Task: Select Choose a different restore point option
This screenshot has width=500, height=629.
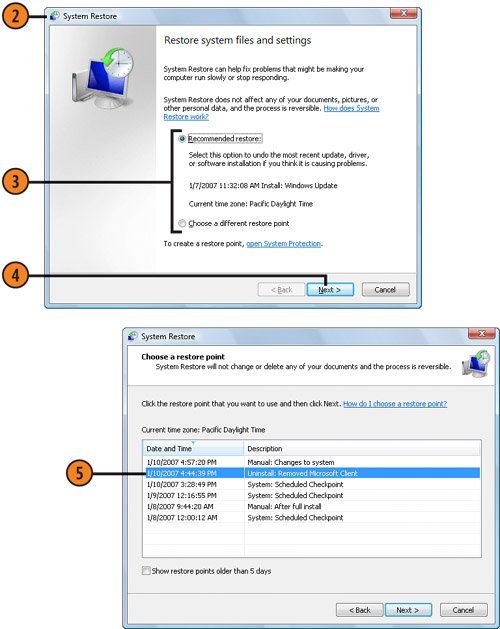Action: click(182, 223)
